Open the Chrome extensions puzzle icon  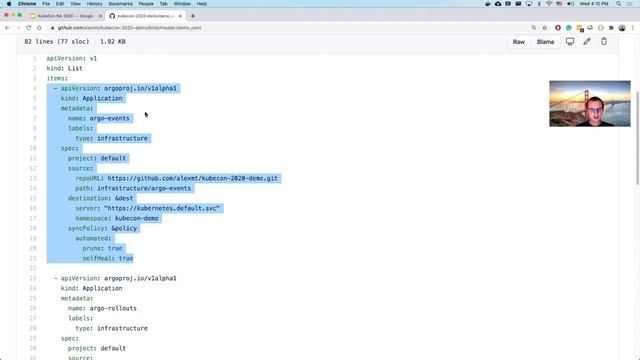pos(611,28)
